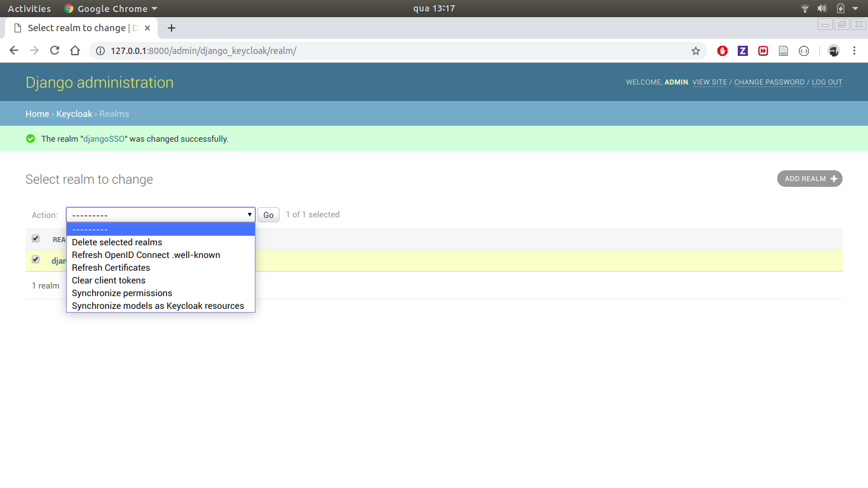Open the djangoSSO link in success message
The height and width of the screenshot is (488, 868).
tap(104, 139)
